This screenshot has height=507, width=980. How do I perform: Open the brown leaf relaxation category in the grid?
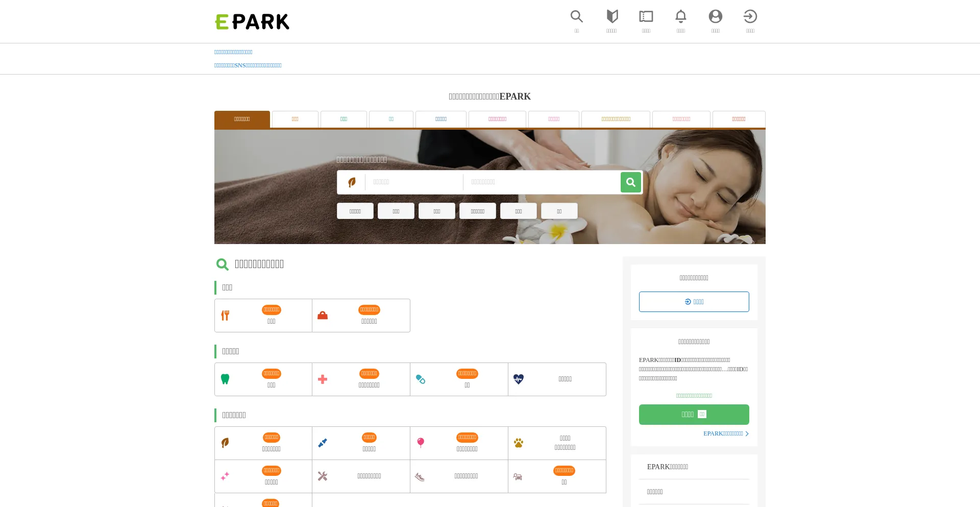click(x=263, y=443)
